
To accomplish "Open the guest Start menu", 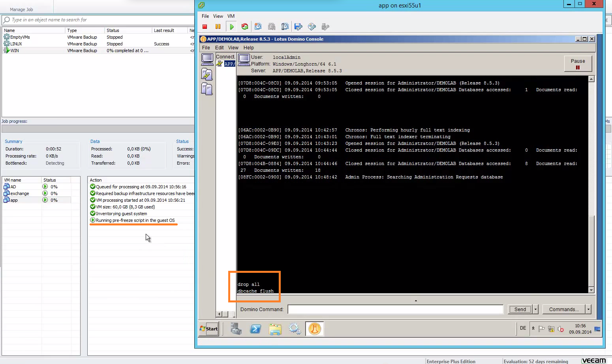I will [x=209, y=328].
